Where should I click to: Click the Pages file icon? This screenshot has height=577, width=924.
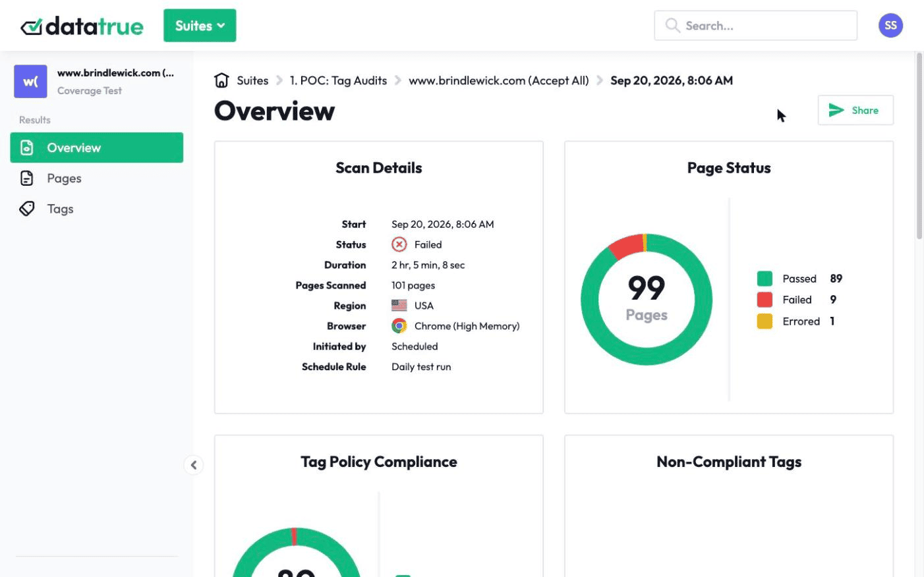pyautogui.click(x=27, y=179)
